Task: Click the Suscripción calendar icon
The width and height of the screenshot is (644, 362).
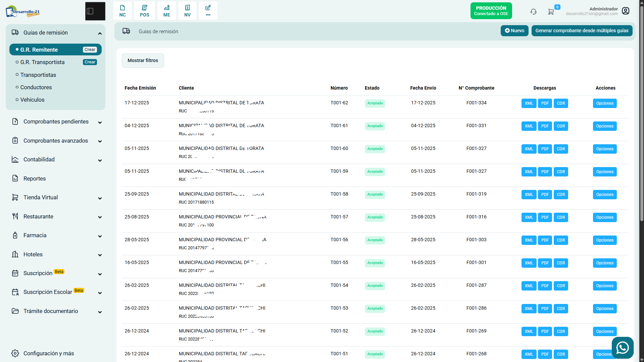Action: click(x=15, y=273)
